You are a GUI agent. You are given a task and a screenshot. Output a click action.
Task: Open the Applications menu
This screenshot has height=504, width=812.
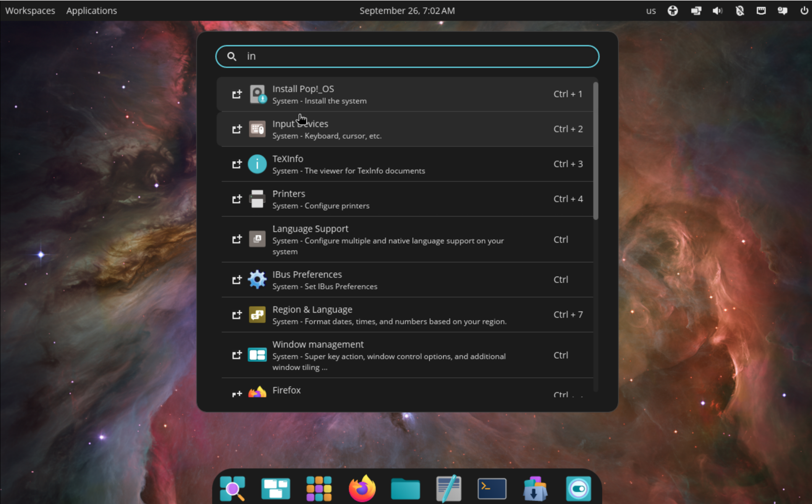pos(91,10)
